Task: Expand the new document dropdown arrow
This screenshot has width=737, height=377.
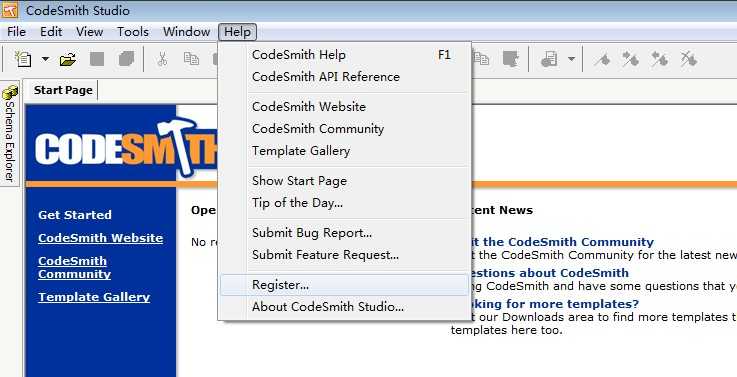Action: [45, 59]
